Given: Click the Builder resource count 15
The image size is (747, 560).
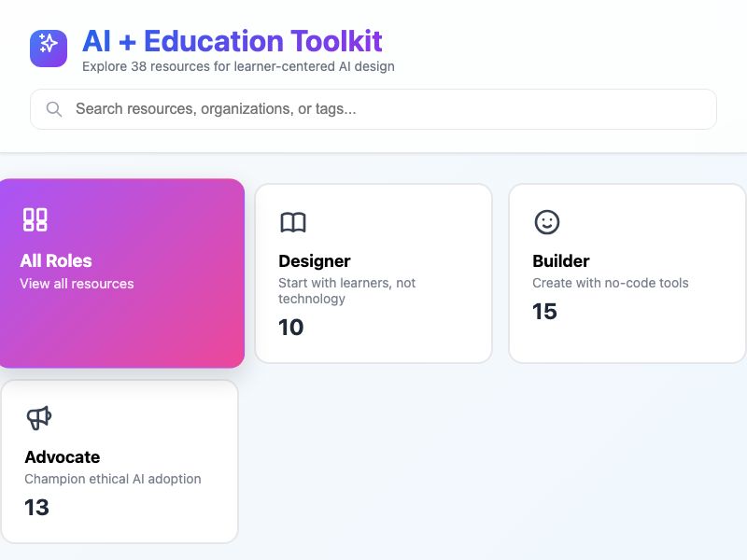Looking at the screenshot, I should click(x=544, y=312).
